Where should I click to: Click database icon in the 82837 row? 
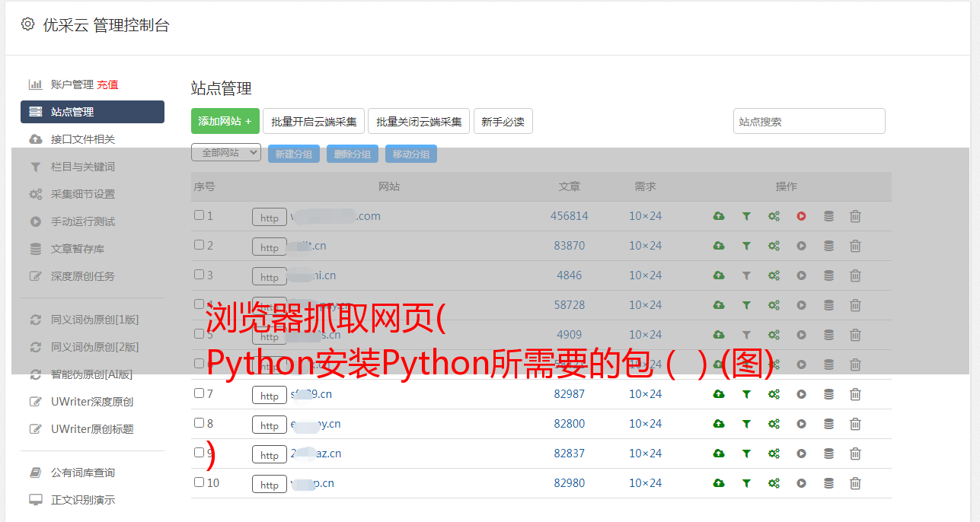coord(828,454)
